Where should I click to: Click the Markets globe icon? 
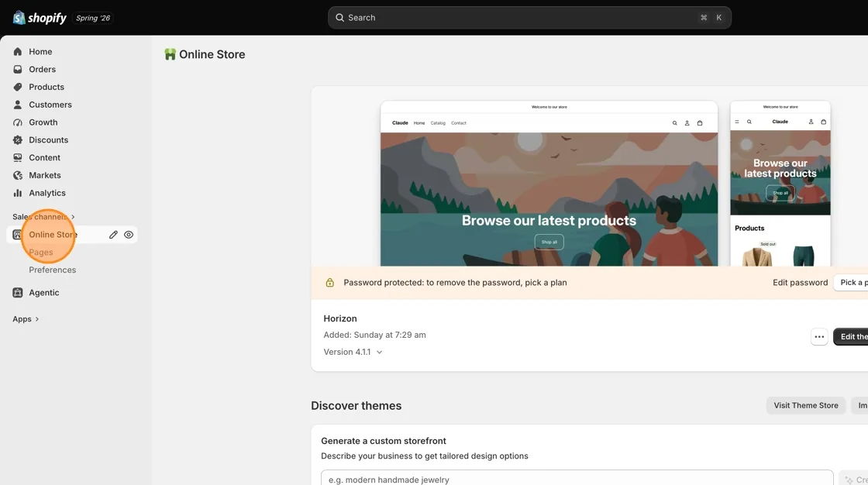click(x=18, y=176)
